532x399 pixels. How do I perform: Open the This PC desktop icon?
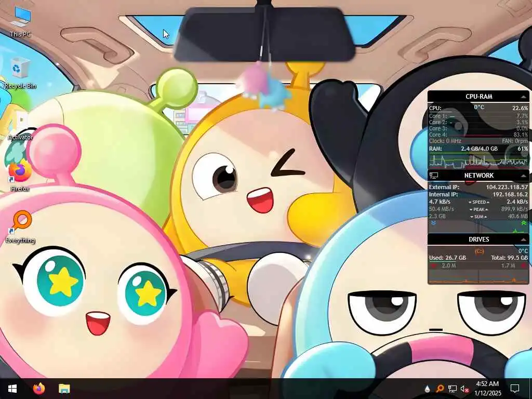tap(20, 22)
